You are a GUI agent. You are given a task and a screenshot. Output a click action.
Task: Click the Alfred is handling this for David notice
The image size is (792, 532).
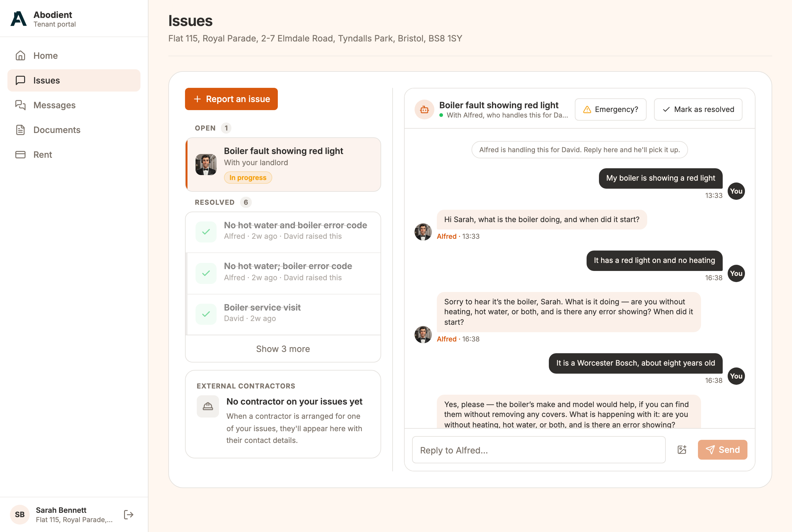point(579,150)
